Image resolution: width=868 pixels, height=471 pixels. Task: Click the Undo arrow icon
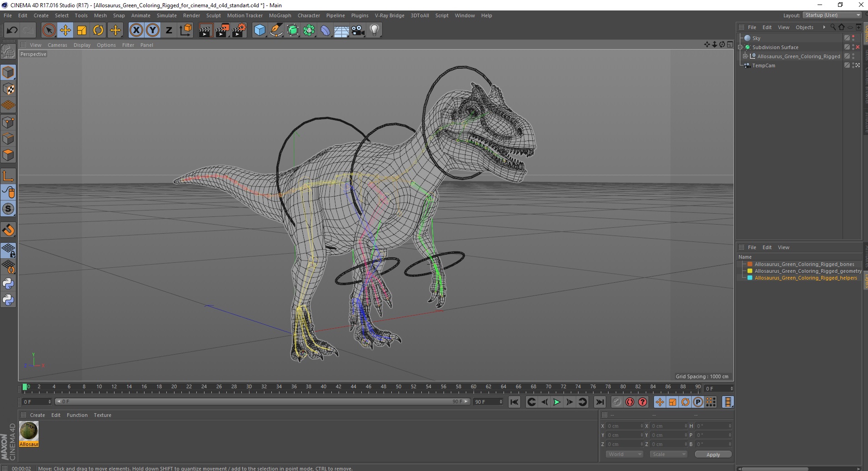click(12, 30)
